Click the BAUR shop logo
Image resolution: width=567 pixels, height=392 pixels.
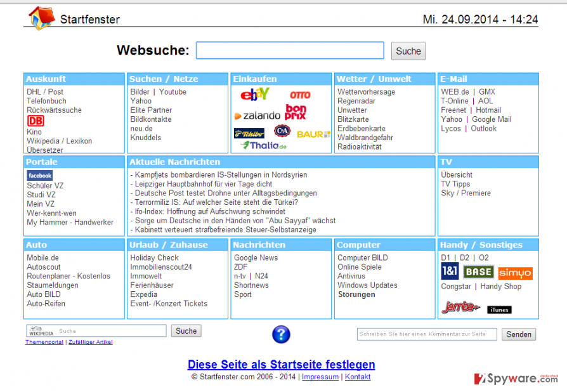[313, 134]
